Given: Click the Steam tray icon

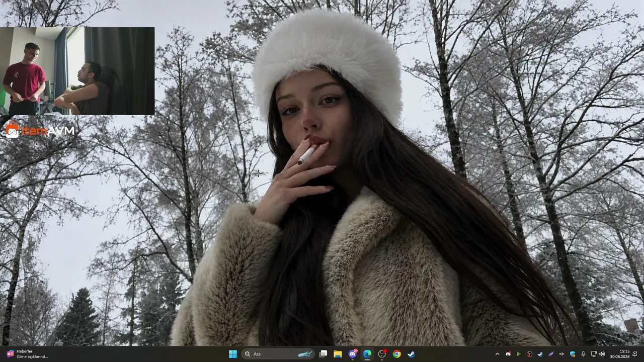Looking at the screenshot, I should [x=540, y=354].
